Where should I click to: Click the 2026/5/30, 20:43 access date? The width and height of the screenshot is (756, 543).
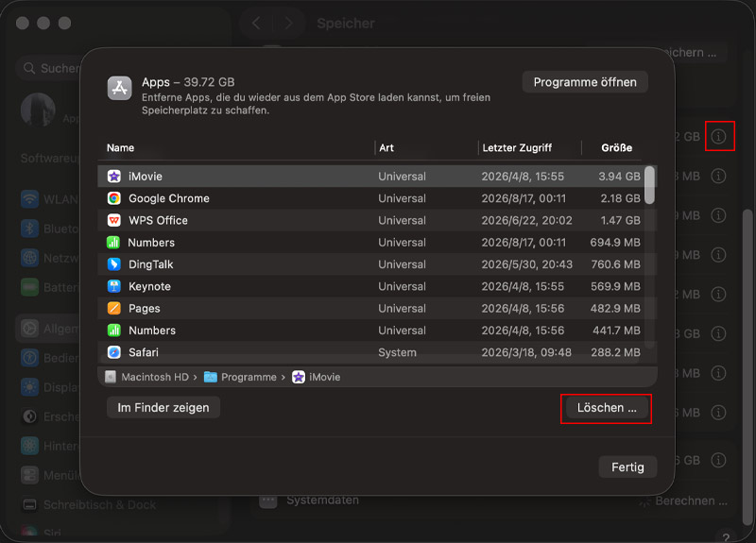tap(527, 264)
